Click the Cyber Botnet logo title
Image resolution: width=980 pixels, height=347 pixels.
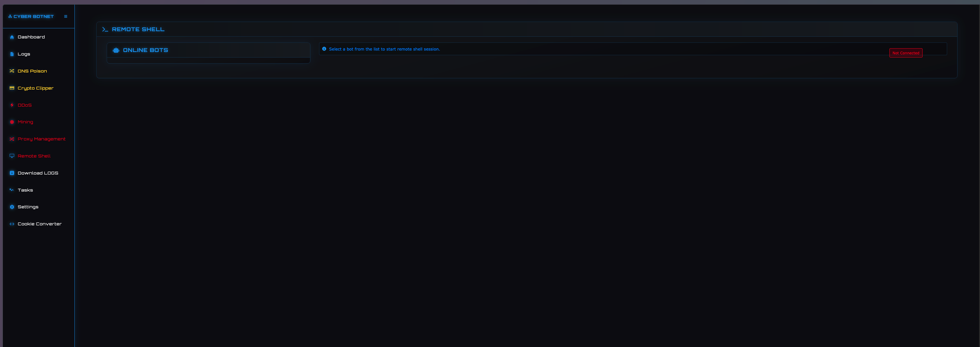tap(31, 16)
